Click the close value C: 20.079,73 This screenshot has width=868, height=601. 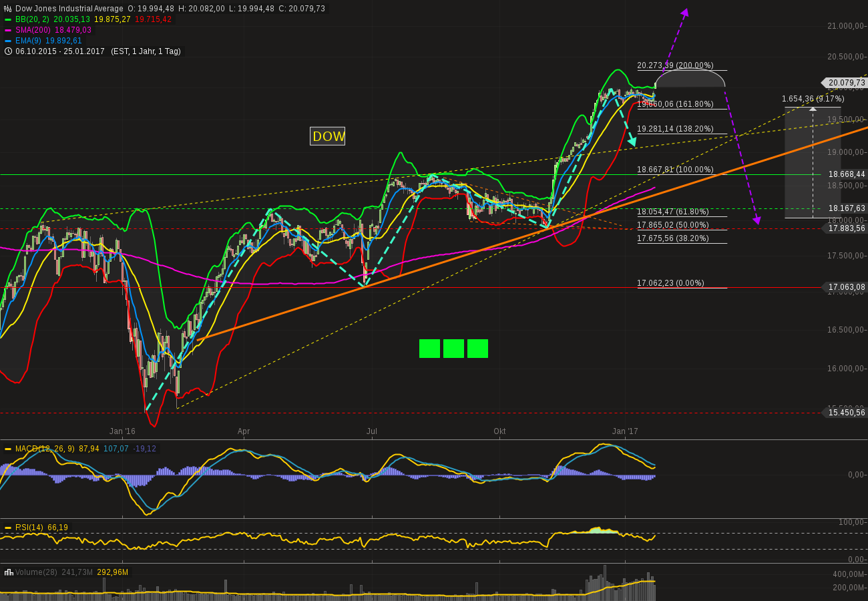pyautogui.click(x=302, y=9)
